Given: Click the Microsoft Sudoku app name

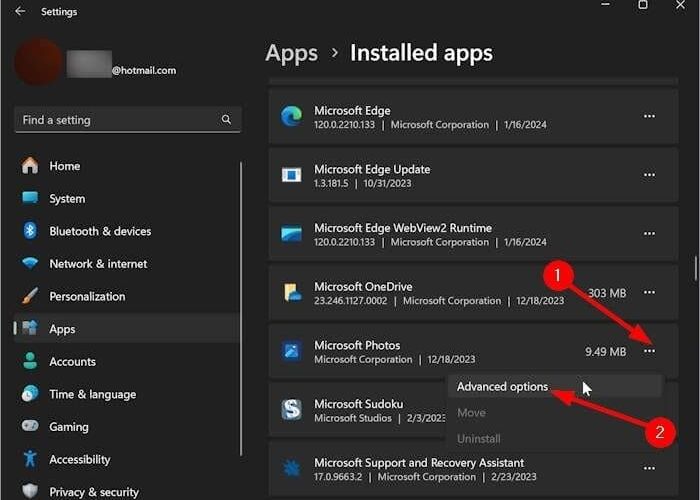Looking at the screenshot, I should pos(358,404).
